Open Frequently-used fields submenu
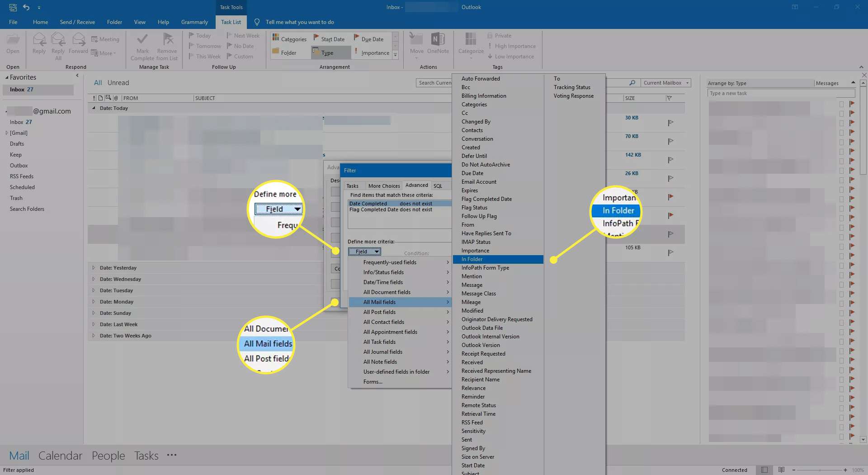 pos(400,262)
